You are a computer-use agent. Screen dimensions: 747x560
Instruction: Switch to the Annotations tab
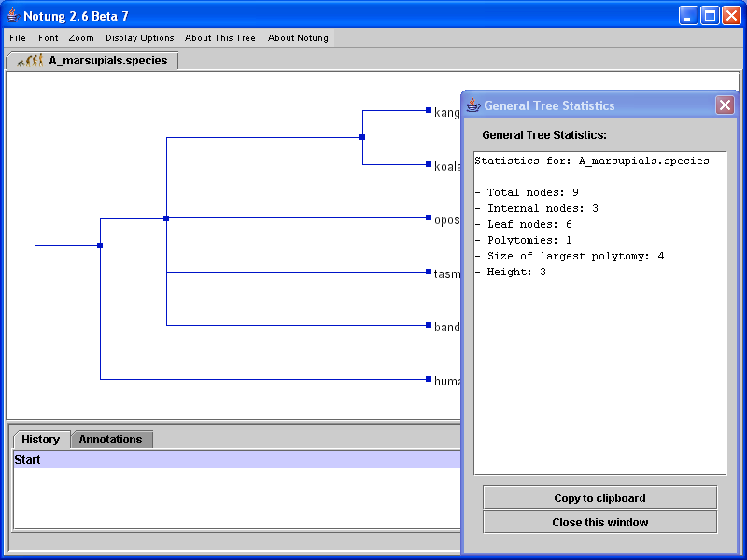(110, 440)
